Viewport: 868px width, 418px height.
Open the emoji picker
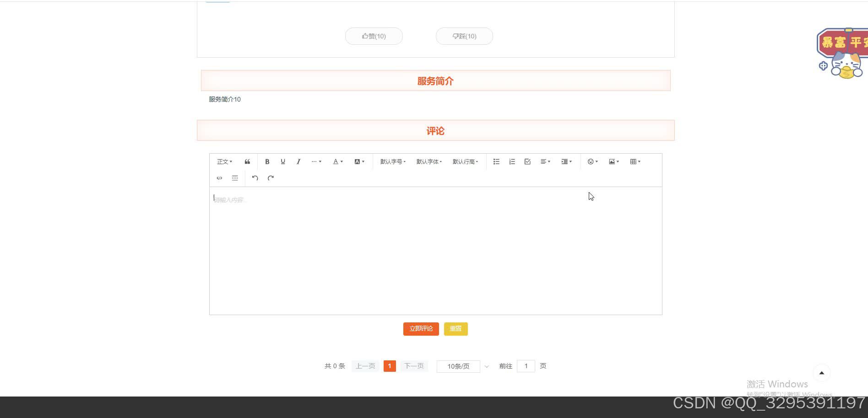pyautogui.click(x=592, y=161)
